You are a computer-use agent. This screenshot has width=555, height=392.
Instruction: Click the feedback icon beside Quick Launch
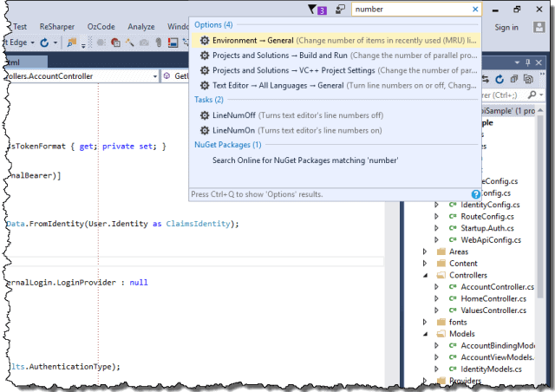[x=340, y=10]
